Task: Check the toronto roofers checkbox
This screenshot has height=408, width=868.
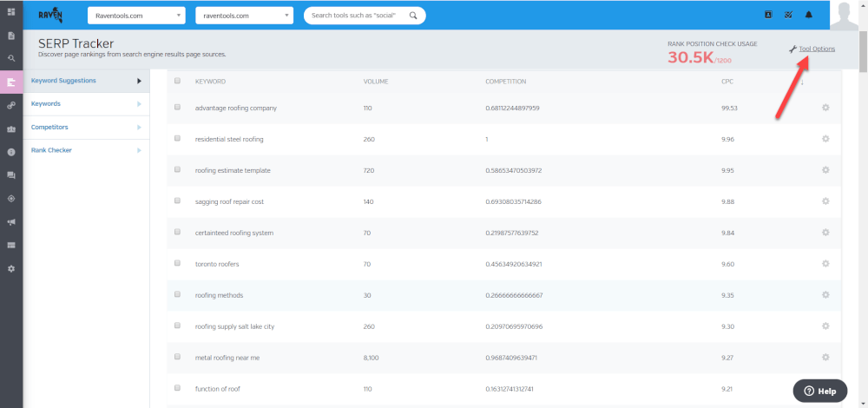Action: point(178,264)
